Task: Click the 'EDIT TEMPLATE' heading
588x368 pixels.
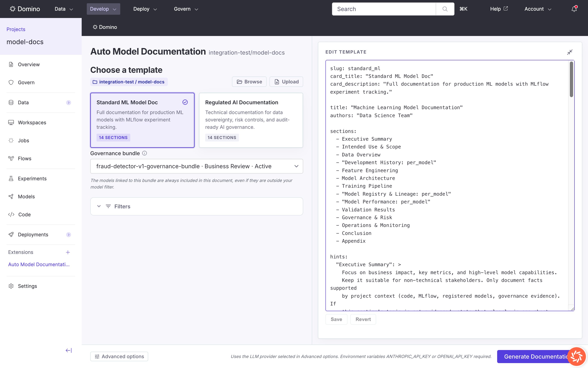Action: point(346,52)
